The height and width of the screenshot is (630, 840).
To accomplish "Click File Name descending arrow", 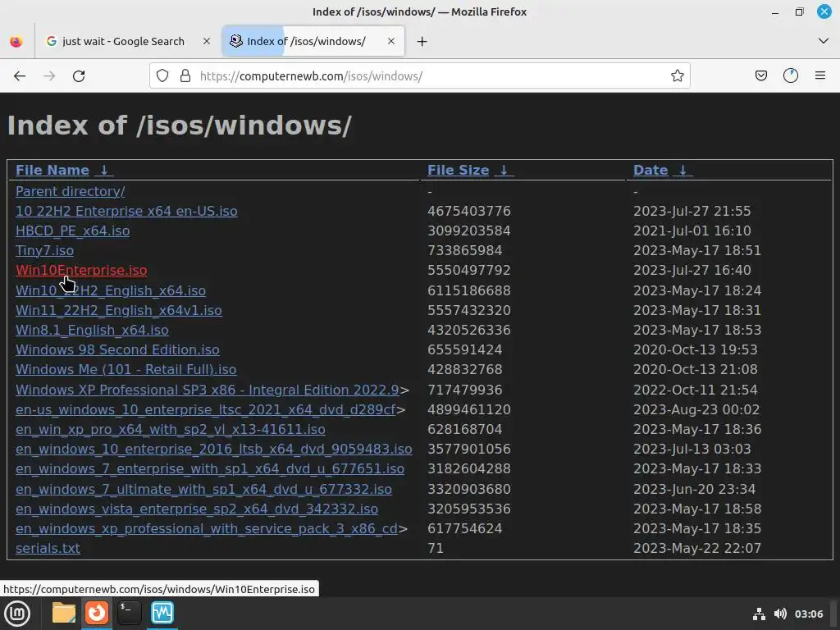I will coord(104,171).
